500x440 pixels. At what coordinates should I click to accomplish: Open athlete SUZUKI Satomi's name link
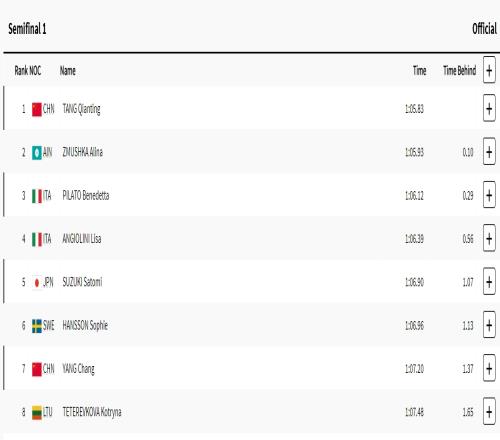(x=82, y=282)
